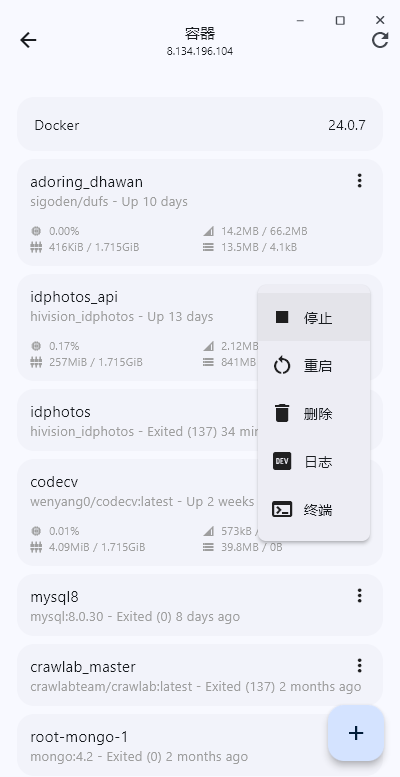
Task: Click the restart circular arrow icon
Action: (282, 366)
